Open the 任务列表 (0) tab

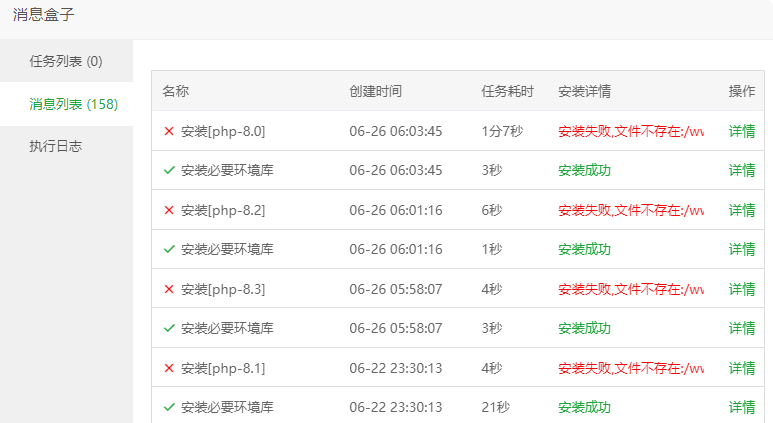click(66, 61)
